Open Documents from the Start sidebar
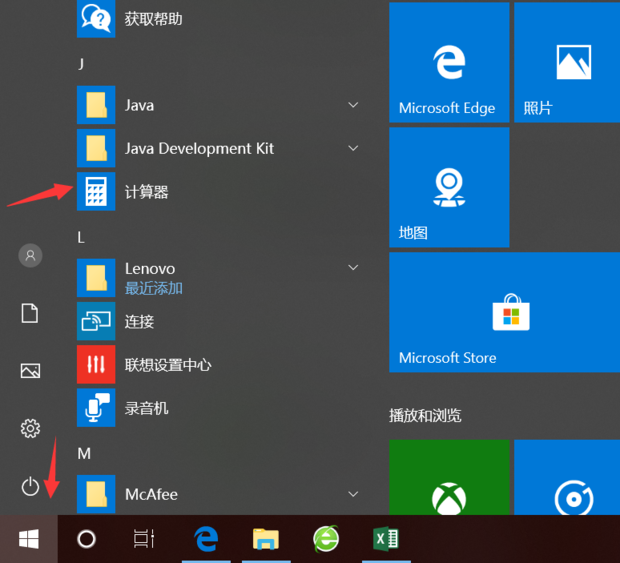 (30, 313)
